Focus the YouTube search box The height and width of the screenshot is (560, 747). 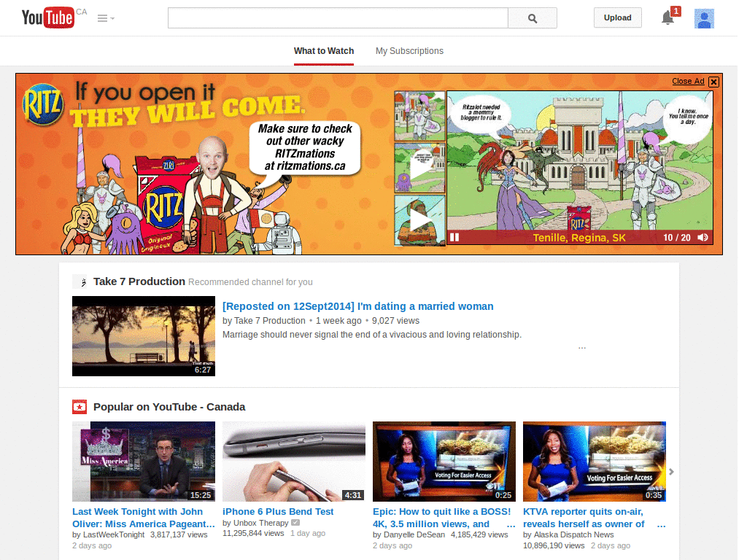pyautogui.click(x=338, y=18)
